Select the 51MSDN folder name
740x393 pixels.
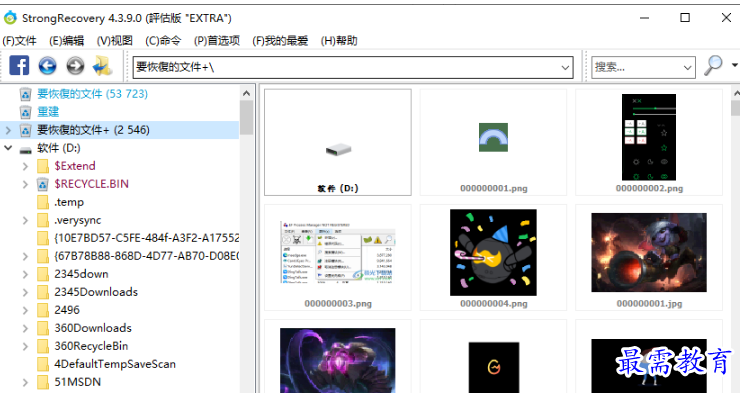click(77, 382)
